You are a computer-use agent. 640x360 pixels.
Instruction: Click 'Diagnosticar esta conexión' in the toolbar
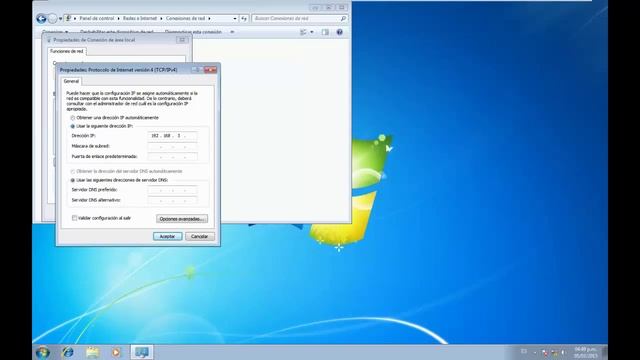click(x=193, y=32)
